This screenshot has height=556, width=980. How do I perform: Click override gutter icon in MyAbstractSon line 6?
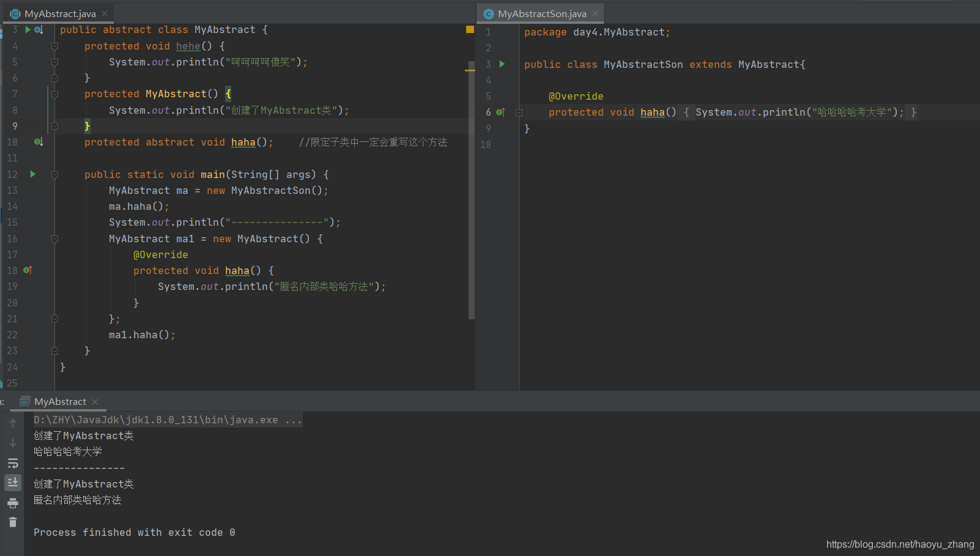pos(500,112)
